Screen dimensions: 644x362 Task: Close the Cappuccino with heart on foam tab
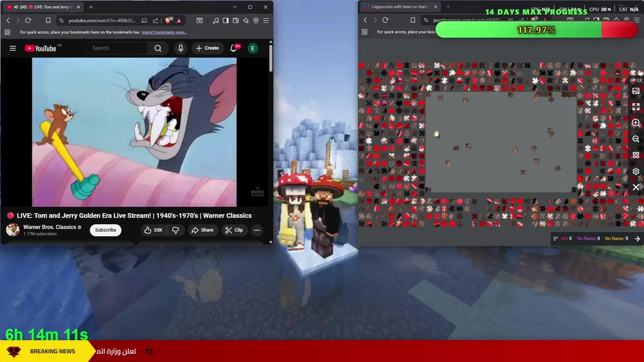[x=435, y=7]
